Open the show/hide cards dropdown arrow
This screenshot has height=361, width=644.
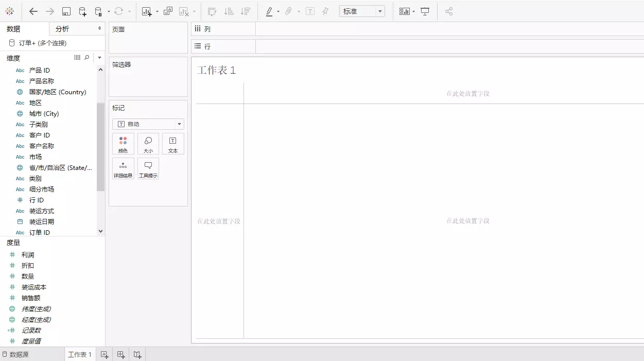pos(414,12)
